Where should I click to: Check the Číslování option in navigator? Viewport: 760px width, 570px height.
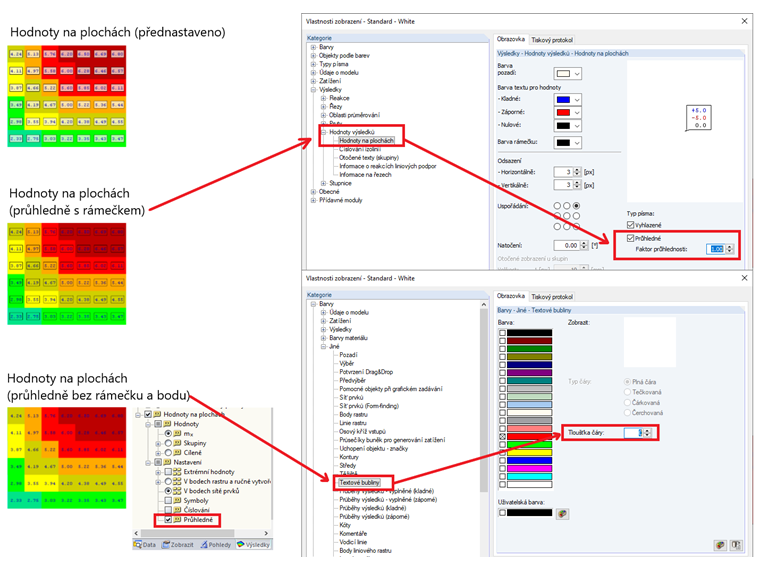(x=168, y=510)
